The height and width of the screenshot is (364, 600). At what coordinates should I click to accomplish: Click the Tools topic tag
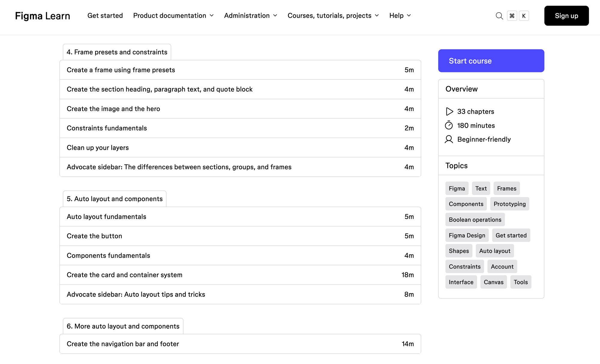[x=521, y=282]
